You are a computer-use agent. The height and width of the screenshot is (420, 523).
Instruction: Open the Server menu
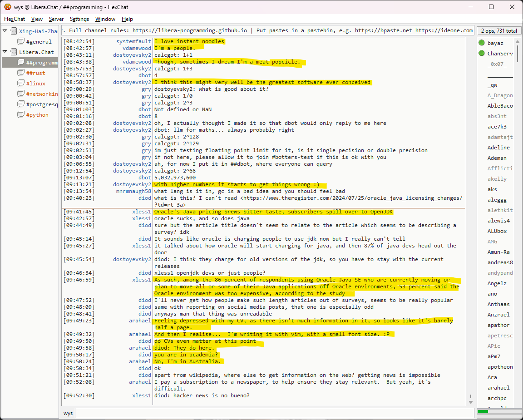click(x=56, y=19)
